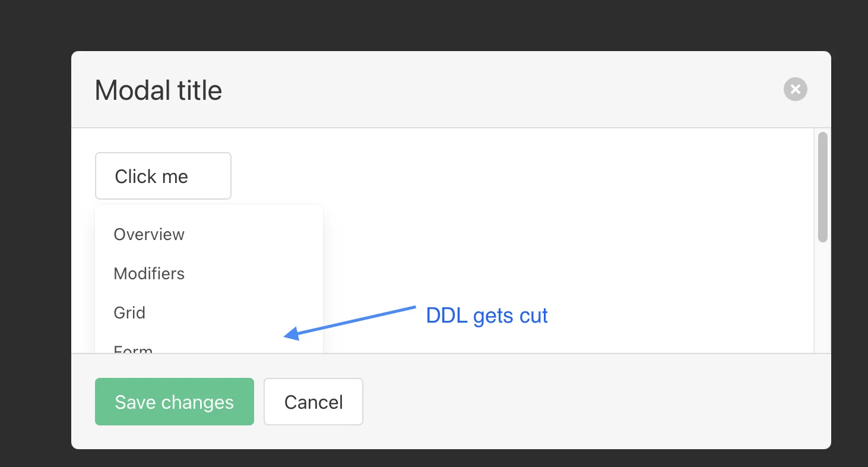Open the Click me dropdown button

tap(163, 176)
